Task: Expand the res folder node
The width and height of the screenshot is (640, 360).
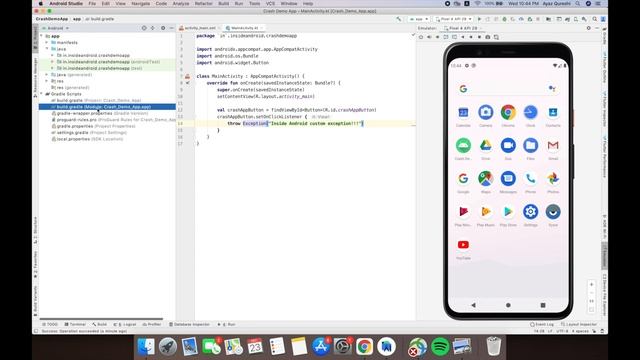Action: (x=47, y=81)
